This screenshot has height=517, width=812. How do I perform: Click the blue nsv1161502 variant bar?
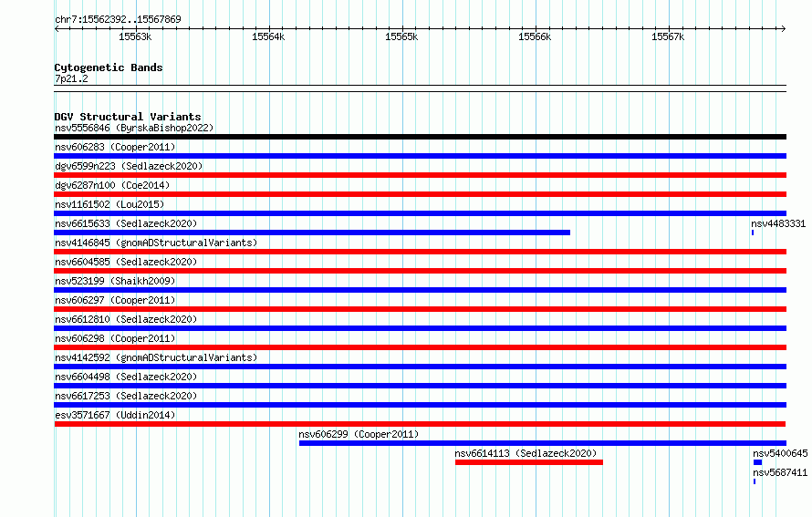point(420,213)
